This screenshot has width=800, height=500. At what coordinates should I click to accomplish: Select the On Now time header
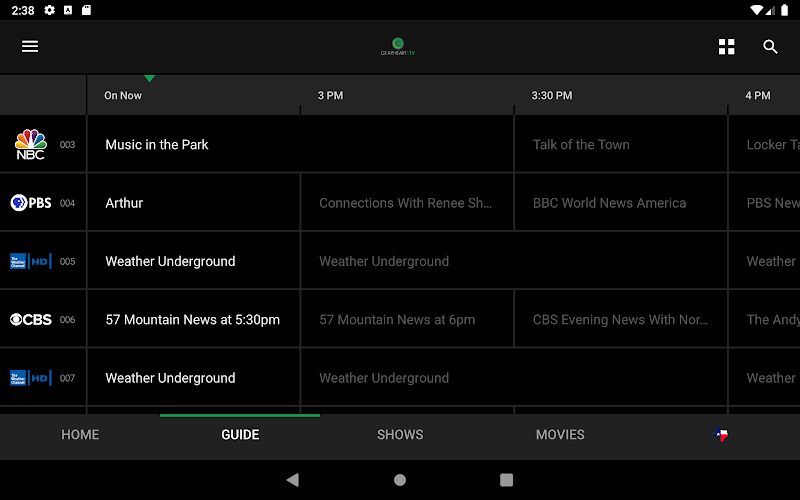123,95
